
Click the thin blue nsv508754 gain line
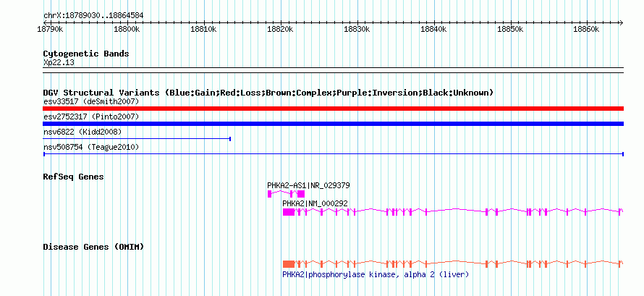[x=333, y=154]
